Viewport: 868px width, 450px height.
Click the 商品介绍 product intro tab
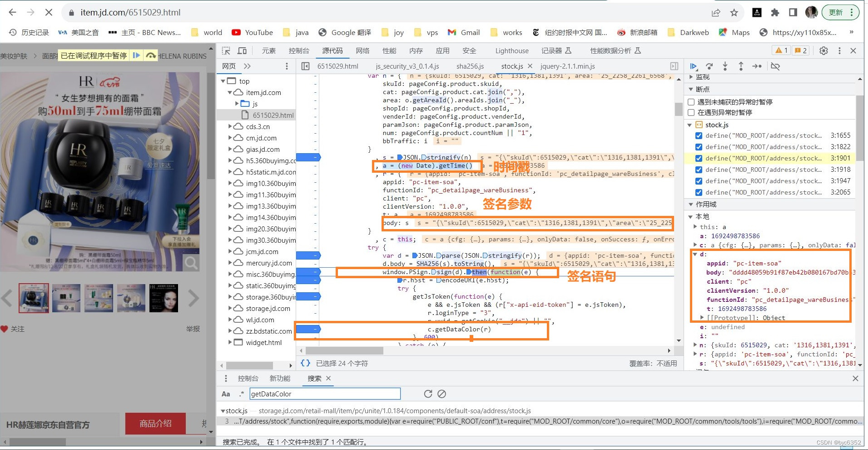pos(155,424)
